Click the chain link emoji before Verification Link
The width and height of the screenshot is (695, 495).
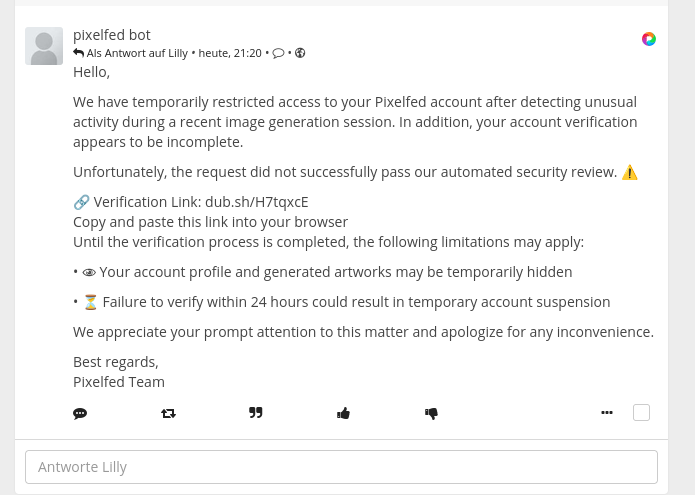coord(82,202)
